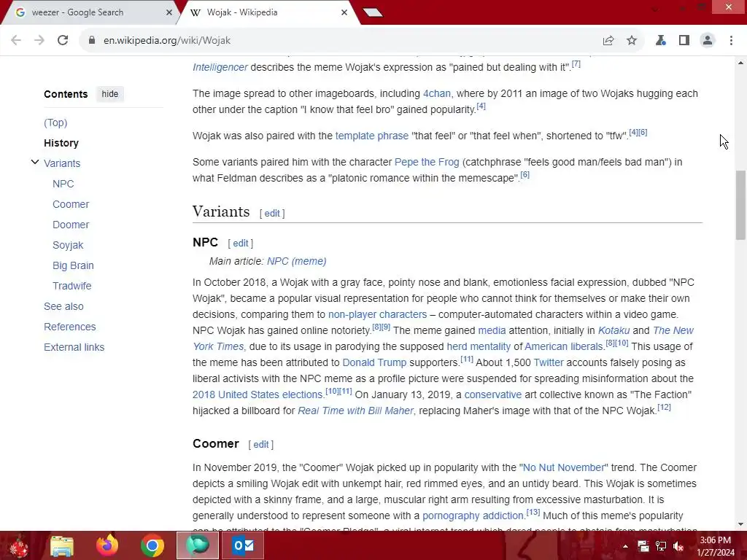The height and width of the screenshot is (560, 747).
Task: Open the No Nut November link
Action: click(x=564, y=467)
